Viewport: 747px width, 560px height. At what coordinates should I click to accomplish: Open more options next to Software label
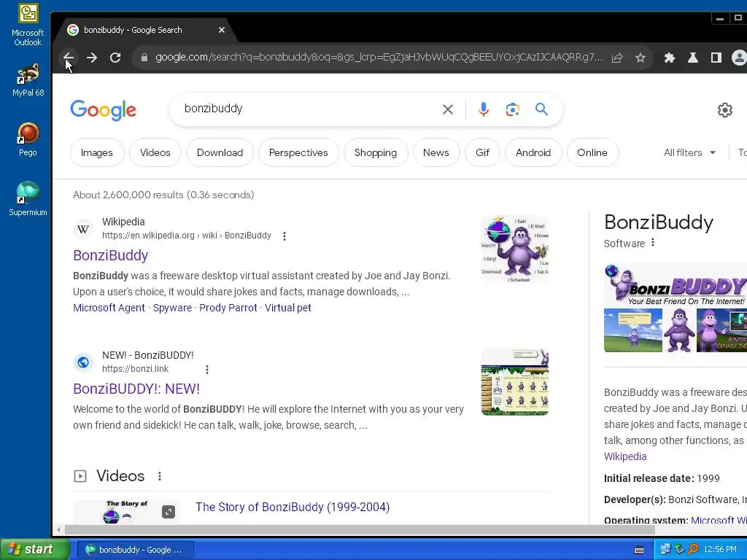653,242
